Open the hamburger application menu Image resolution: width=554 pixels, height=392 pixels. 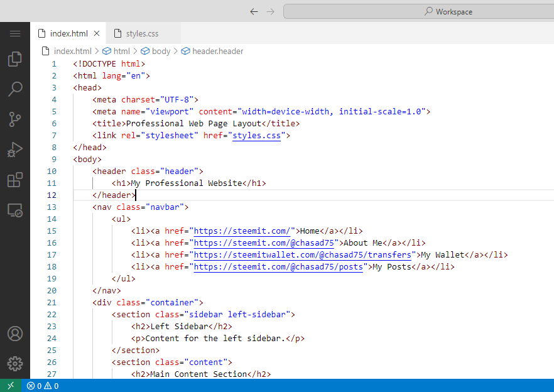click(15, 33)
